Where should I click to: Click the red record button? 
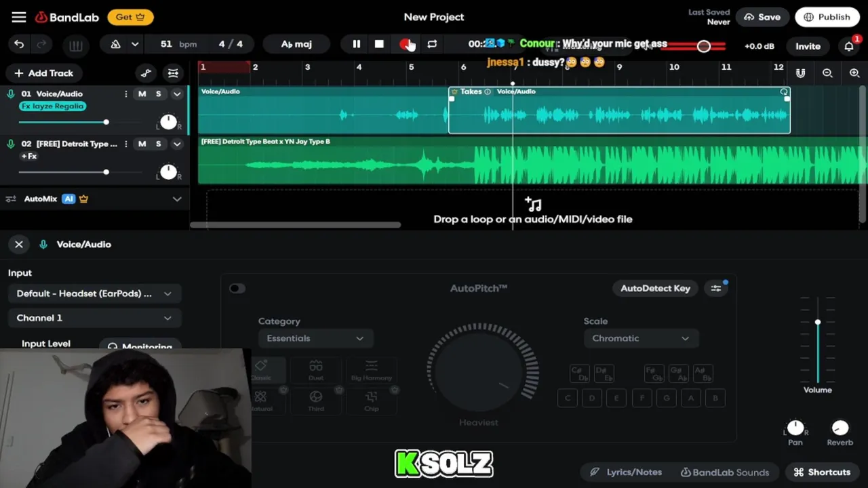tap(406, 44)
